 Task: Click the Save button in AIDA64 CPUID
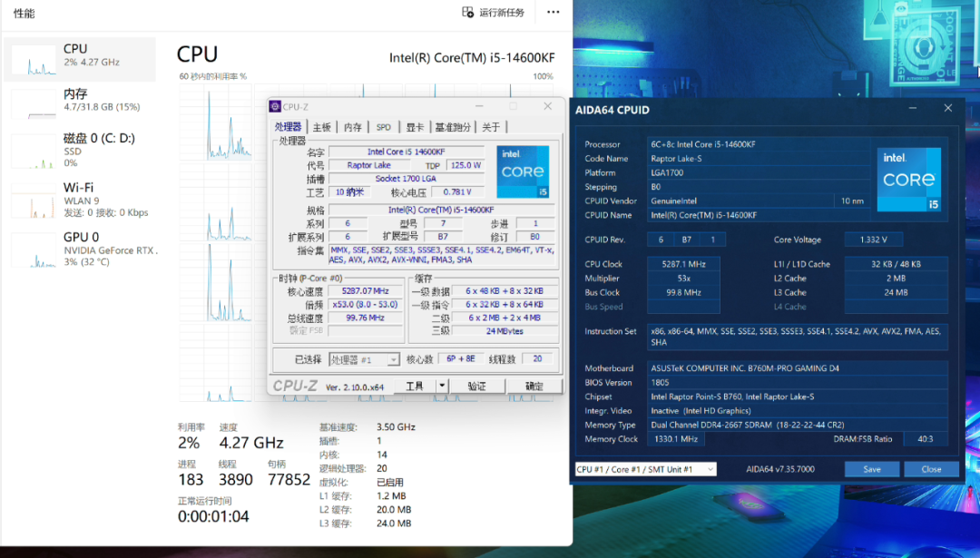[872, 469]
